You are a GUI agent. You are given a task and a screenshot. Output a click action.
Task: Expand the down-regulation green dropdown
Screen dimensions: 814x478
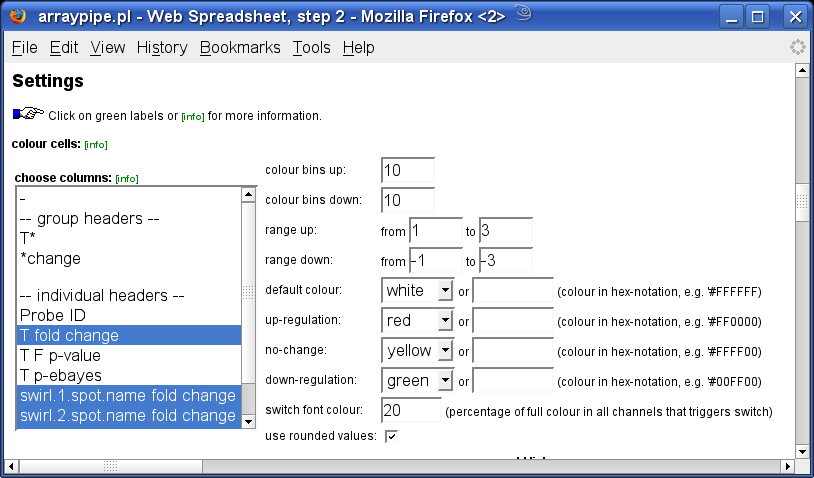pos(417,381)
